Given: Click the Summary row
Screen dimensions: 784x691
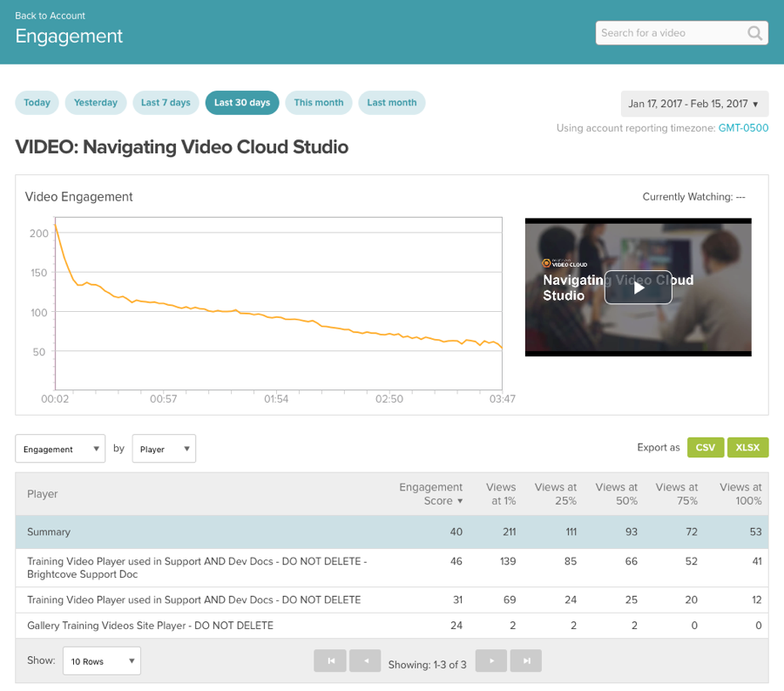Looking at the screenshot, I should [391, 532].
